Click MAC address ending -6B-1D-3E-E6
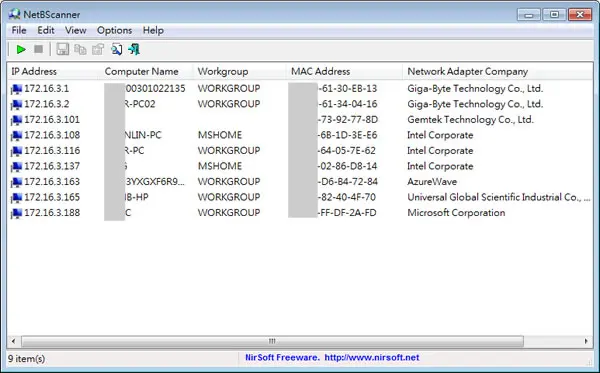 point(347,135)
